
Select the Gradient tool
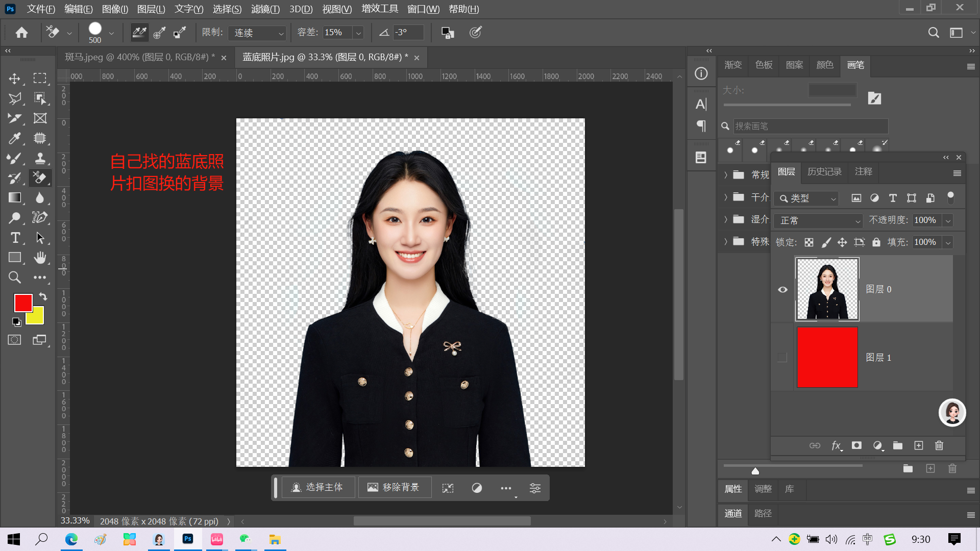tap(14, 198)
